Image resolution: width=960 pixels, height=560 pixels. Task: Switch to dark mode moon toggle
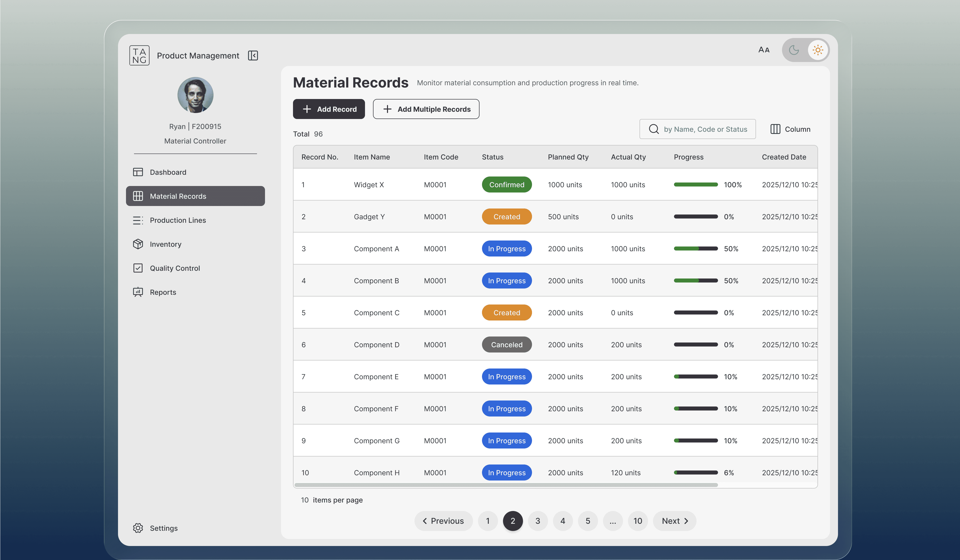pyautogui.click(x=794, y=50)
